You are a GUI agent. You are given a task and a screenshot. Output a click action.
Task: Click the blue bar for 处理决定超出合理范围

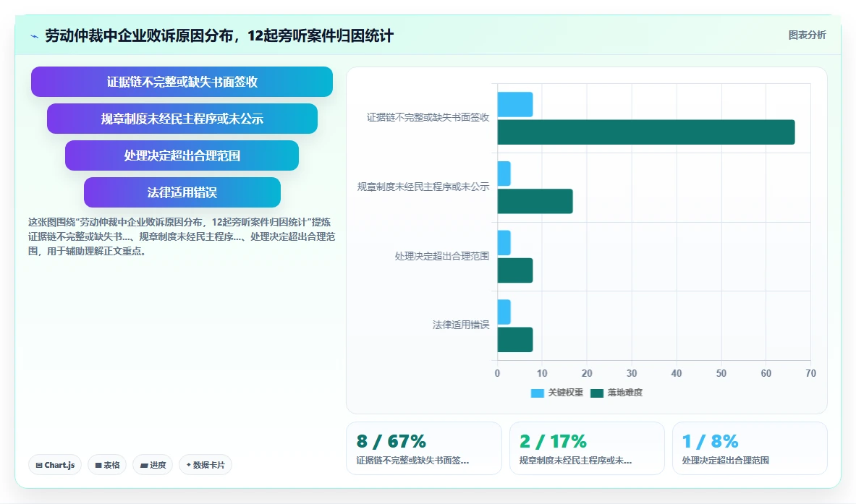[504, 243]
